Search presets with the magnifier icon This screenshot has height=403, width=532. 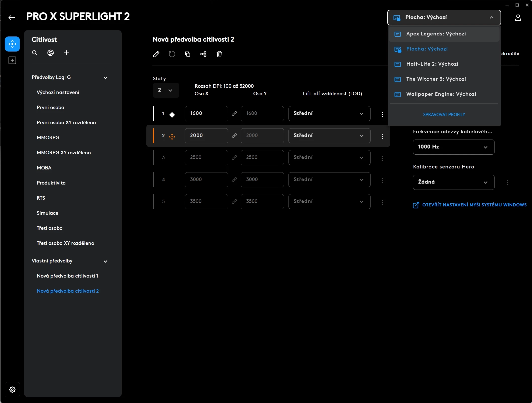pos(35,53)
